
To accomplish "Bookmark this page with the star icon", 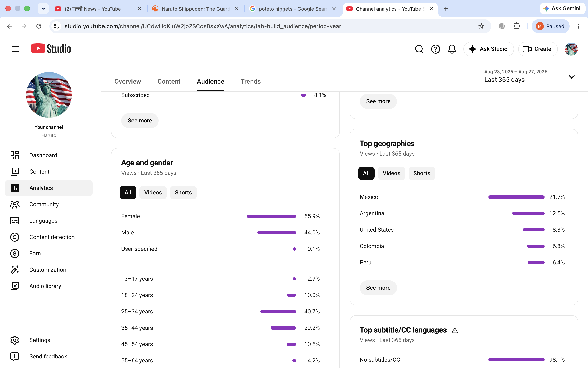I will click(x=481, y=26).
